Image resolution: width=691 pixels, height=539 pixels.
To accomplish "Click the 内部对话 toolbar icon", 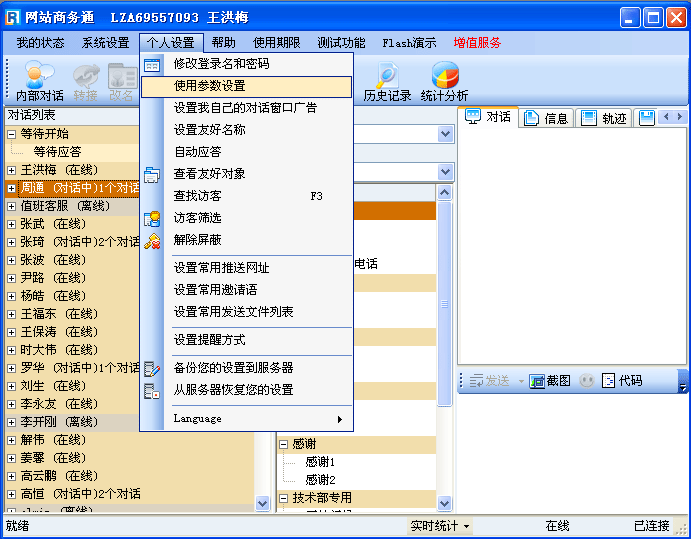I will pos(40,80).
